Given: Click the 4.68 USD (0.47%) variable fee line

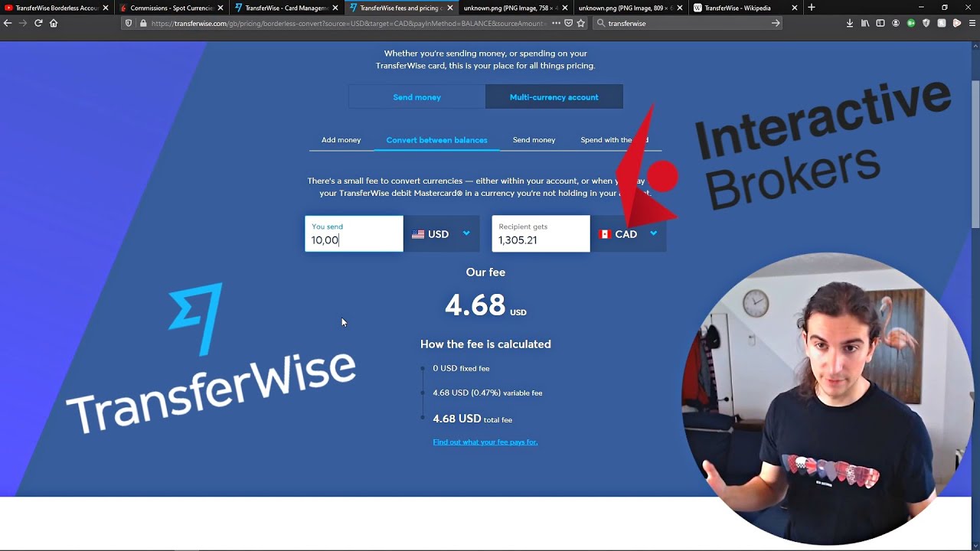Looking at the screenshot, I should pyautogui.click(x=488, y=393).
